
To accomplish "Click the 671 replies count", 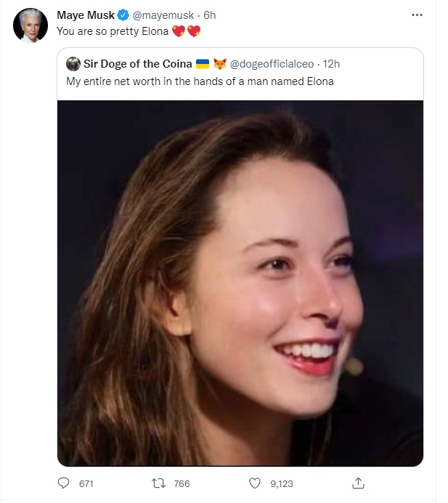I will tap(86, 483).
